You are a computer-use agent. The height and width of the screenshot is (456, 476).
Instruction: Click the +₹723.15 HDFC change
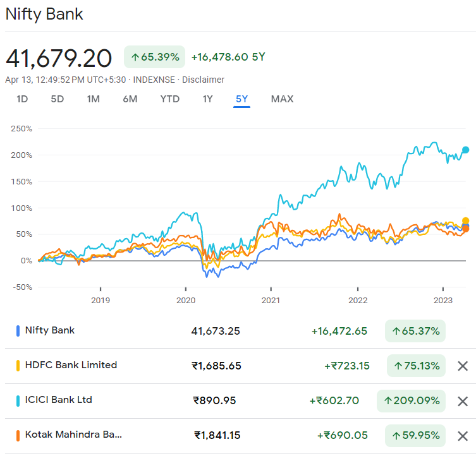(347, 366)
